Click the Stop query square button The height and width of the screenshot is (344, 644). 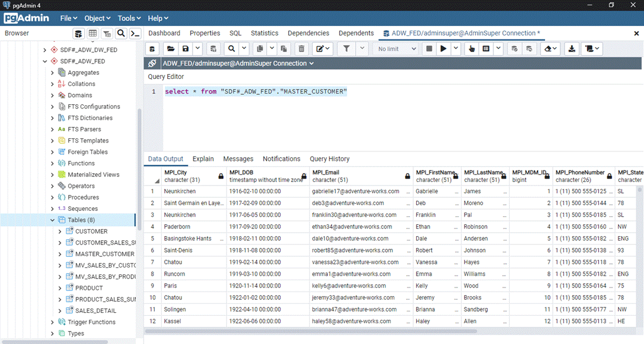(429, 49)
